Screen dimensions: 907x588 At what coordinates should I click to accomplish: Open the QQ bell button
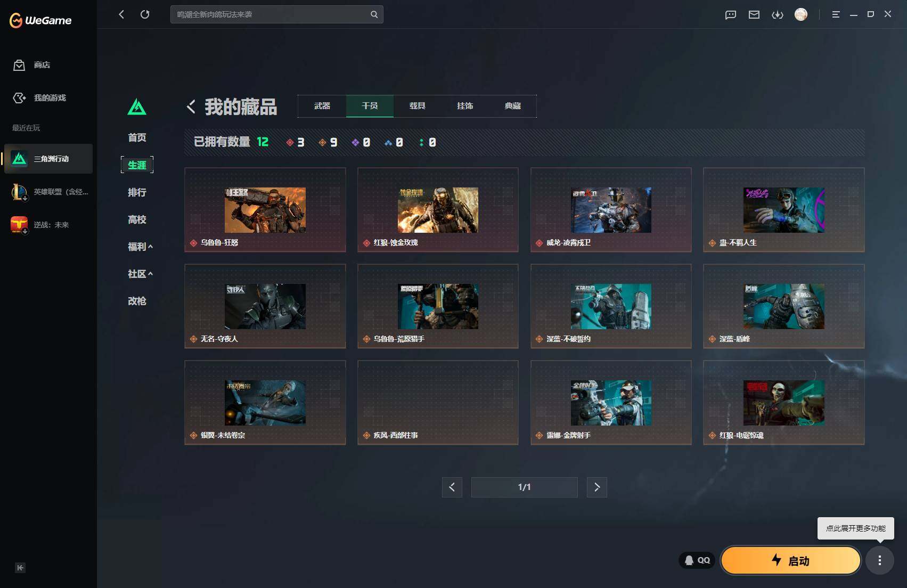[x=697, y=560]
